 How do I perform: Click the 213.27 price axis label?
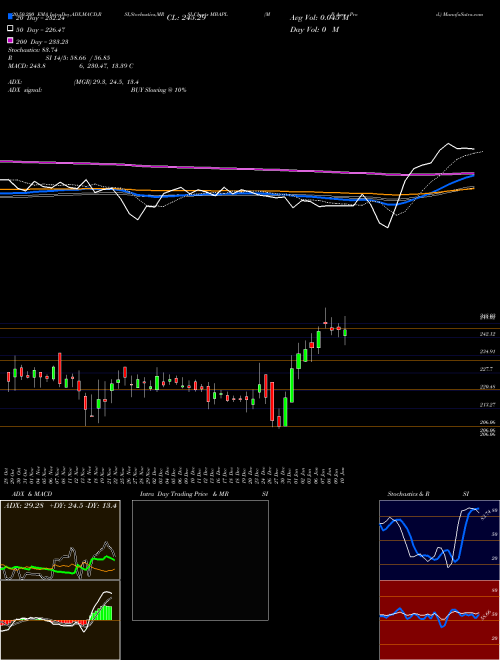click(x=487, y=405)
